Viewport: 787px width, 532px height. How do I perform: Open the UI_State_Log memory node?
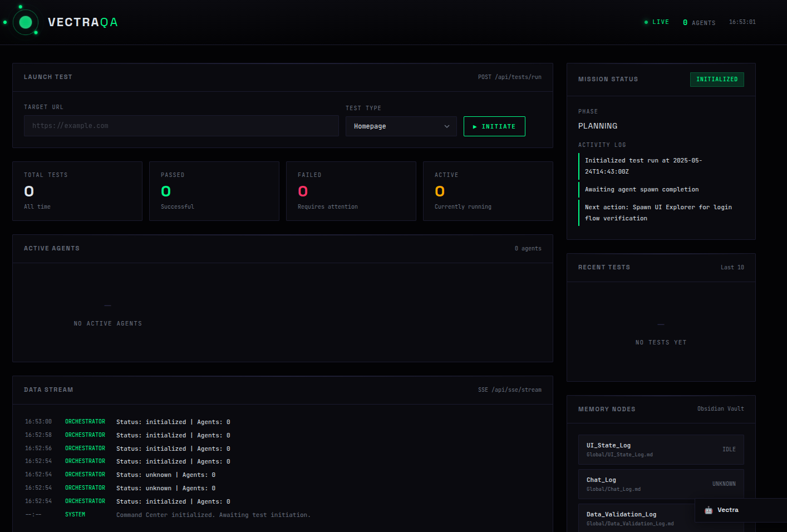[661, 450]
